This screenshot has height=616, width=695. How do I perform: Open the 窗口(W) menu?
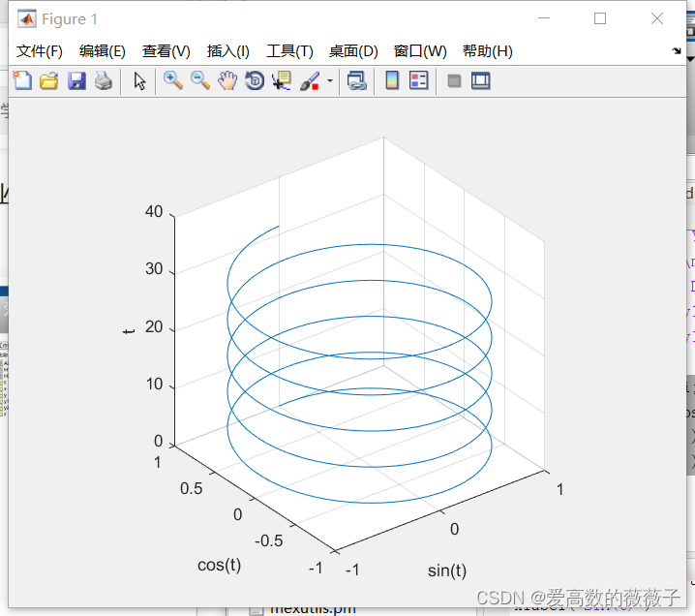420,51
